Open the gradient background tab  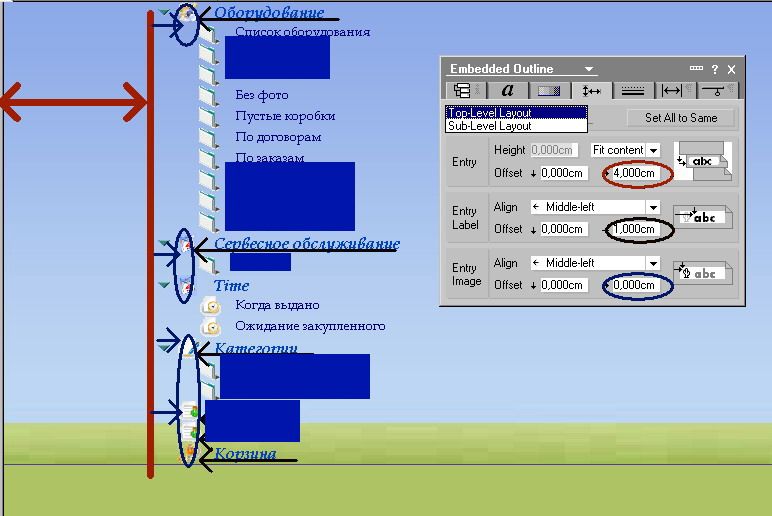click(549, 91)
